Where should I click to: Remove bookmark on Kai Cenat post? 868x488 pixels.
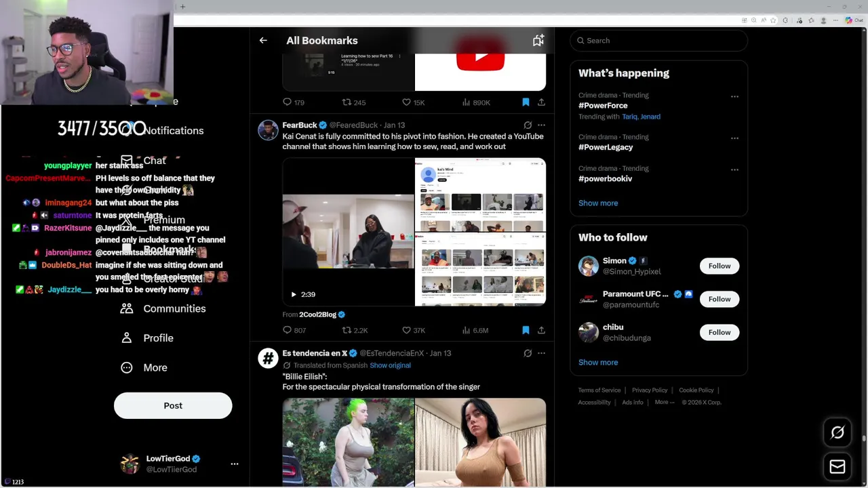pyautogui.click(x=526, y=330)
